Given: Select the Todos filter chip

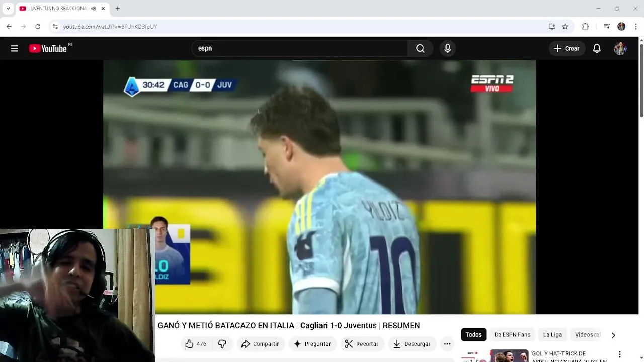Looking at the screenshot, I should (473, 335).
